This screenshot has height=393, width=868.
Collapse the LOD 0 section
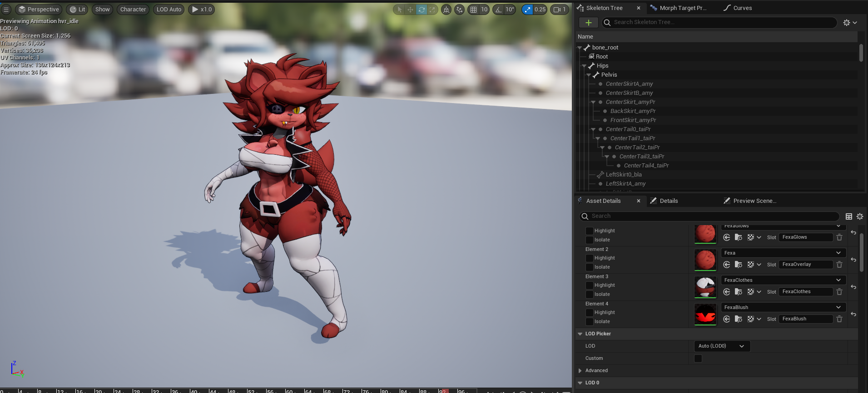pos(580,383)
